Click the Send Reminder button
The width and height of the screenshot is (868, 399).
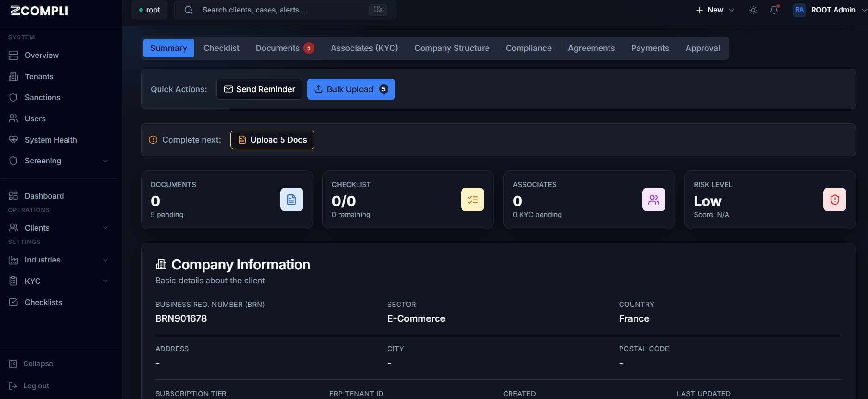click(x=259, y=89)
